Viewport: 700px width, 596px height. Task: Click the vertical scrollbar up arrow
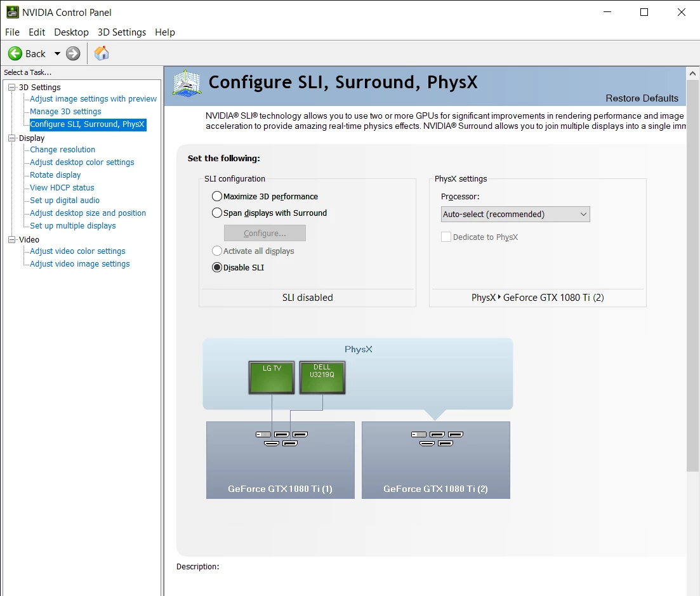point(692,73)
